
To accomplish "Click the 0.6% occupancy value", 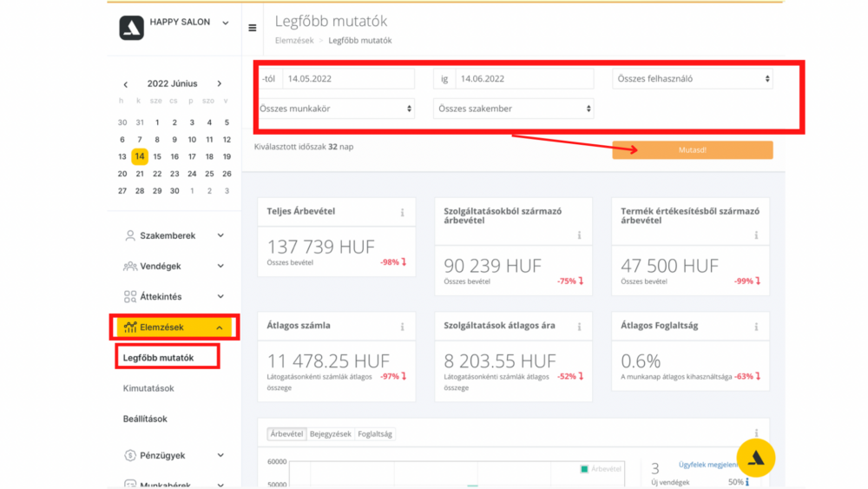I will point(641,361).
